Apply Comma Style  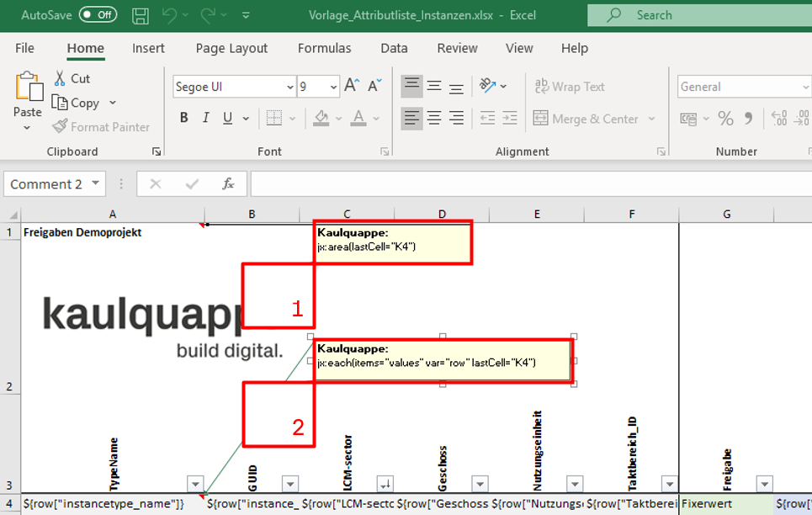pos(748,119)
